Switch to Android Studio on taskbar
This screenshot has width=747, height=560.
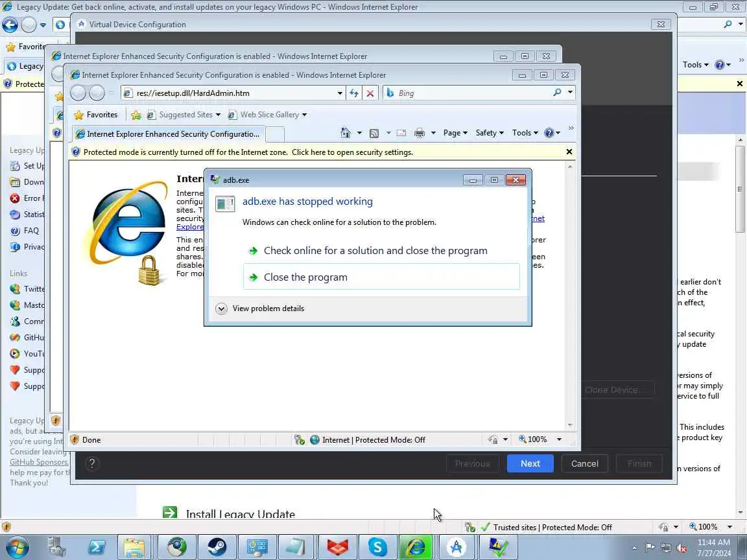tap(456, 547)
